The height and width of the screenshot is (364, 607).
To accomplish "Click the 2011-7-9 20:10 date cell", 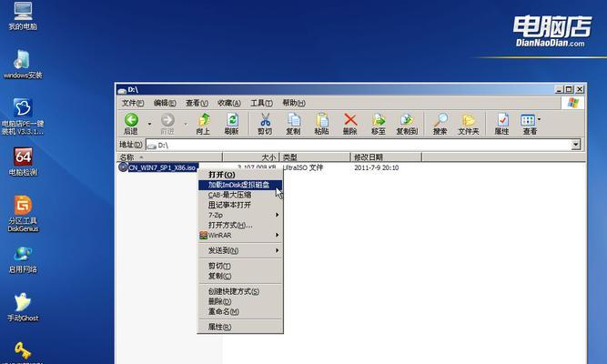I will [376, 167].
